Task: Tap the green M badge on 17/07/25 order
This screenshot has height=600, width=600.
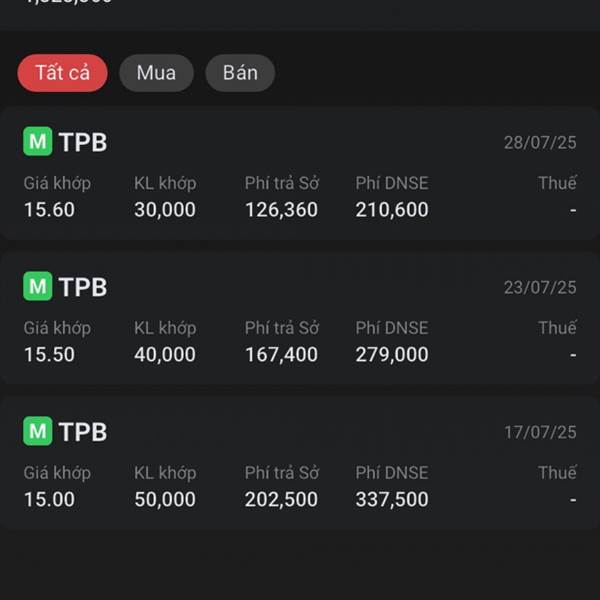Action: click(38, 431)
